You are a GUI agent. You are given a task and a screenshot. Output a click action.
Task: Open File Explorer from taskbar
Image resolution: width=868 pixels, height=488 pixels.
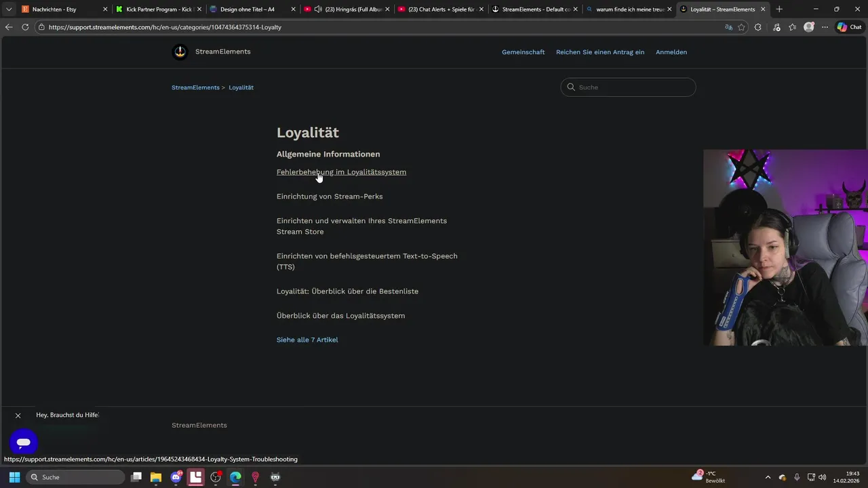coord(156,477)
